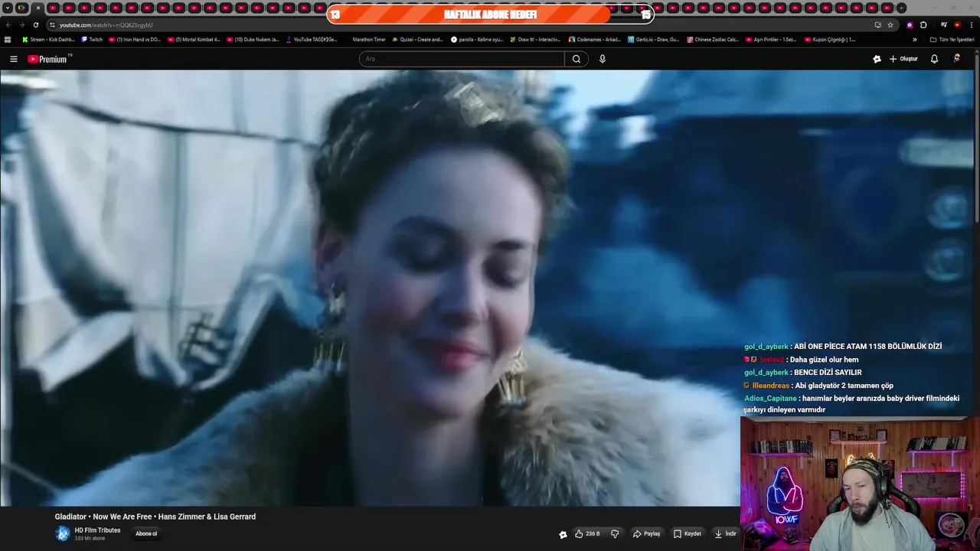Open the YouTube account avatar menu
The width and height of the screenshot is (980, 551).
(x=957, y=58)
